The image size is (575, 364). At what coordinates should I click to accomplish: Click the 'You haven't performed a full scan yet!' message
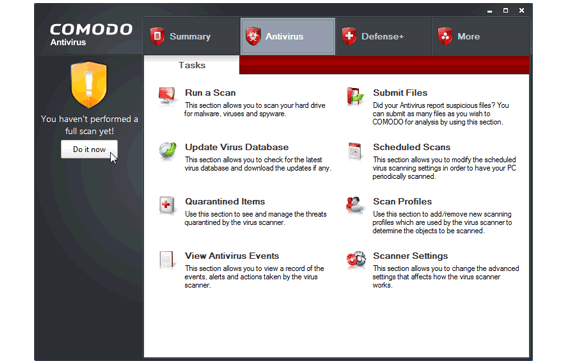(x=89, y=125)
